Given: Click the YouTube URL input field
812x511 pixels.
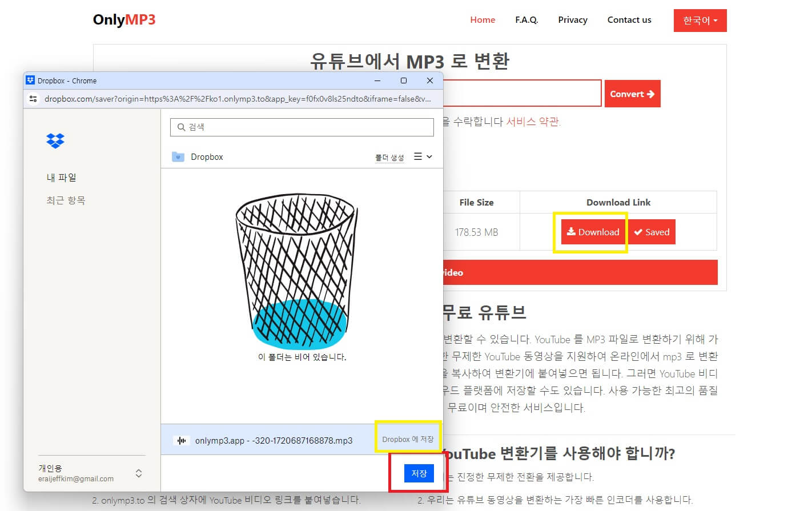Looking at the screenshot, I should click(x=522, y=93).
